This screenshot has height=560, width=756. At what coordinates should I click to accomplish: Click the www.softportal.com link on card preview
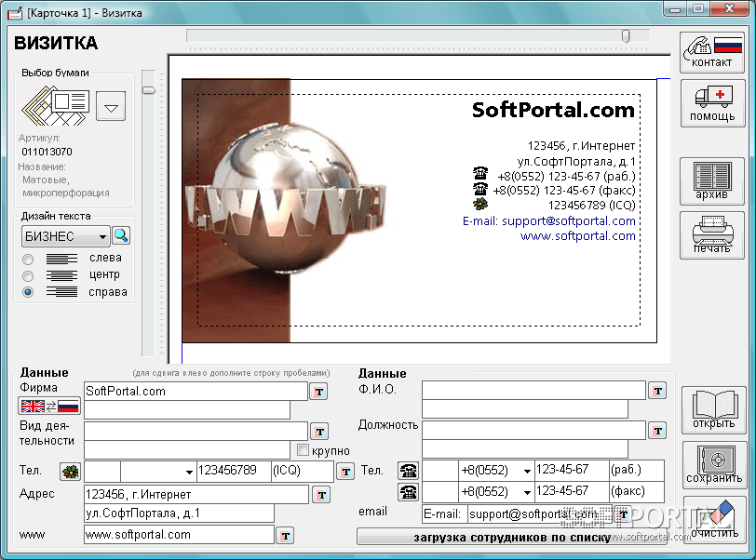tap(577, 236)
